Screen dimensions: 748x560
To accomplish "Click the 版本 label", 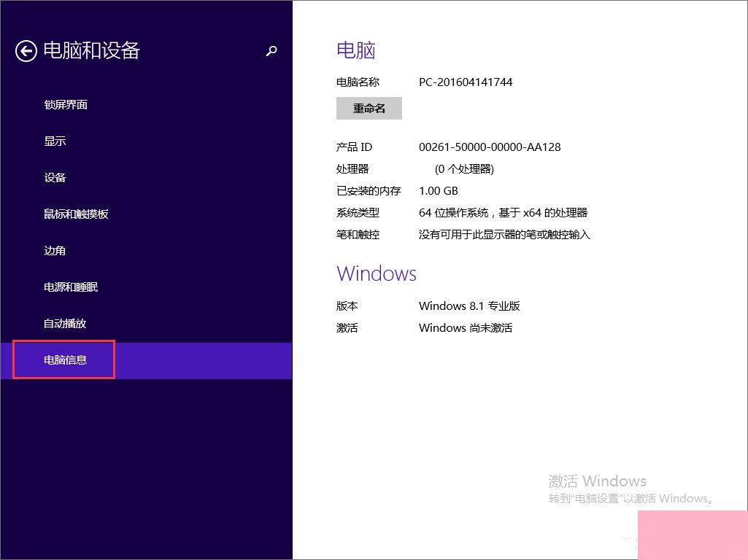I will [x=347, y=306].
